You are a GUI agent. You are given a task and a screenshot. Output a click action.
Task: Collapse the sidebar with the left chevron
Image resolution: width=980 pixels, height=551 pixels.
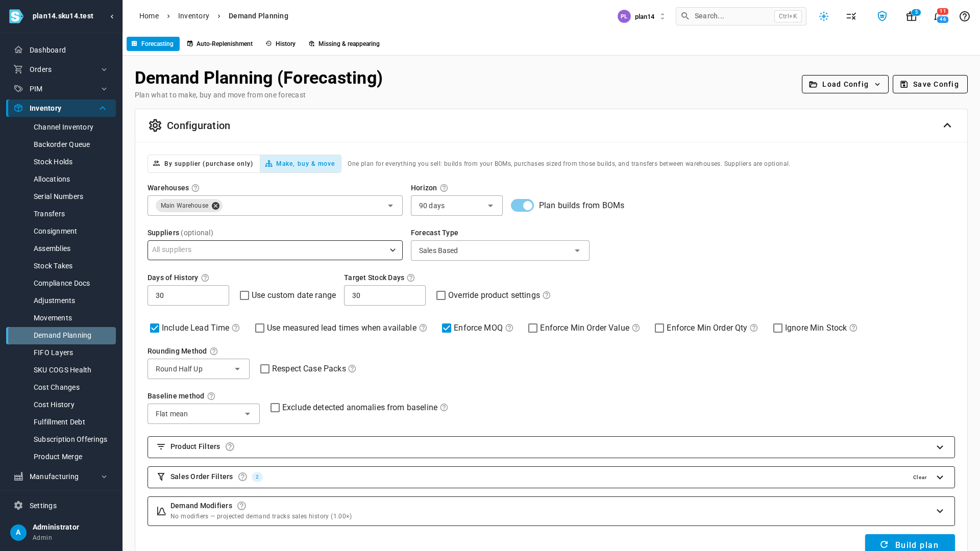tap(112, 16)
